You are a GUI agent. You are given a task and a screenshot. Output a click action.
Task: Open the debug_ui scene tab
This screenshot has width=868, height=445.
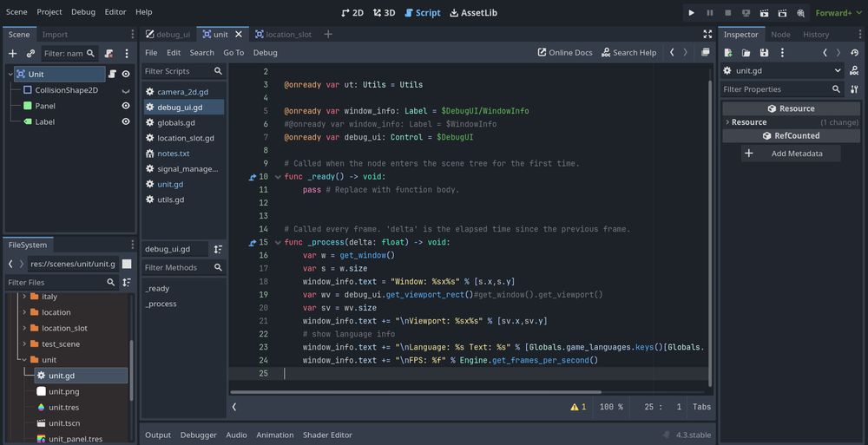tap(168, 35)
